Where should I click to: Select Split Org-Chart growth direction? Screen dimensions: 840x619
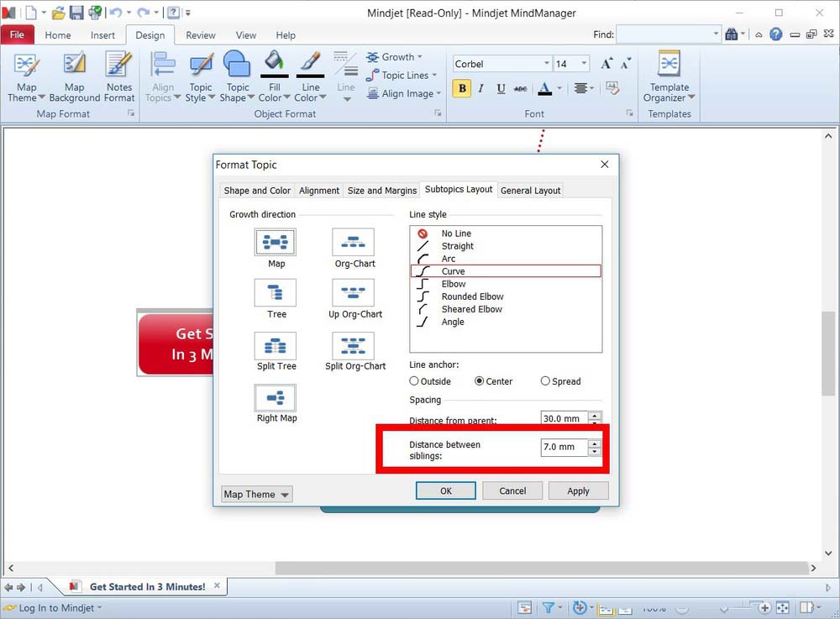[x=354, y=345]
